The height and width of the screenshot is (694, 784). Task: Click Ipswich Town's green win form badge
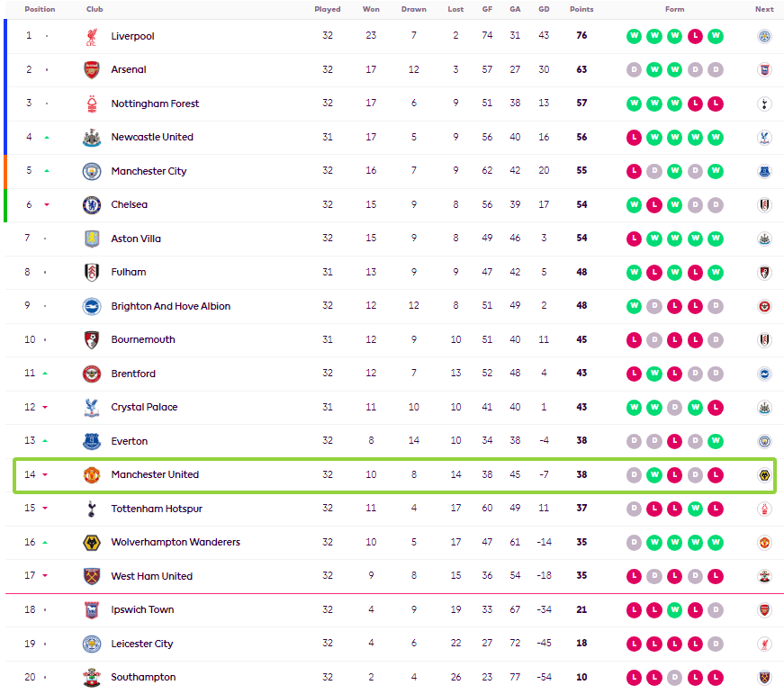[x=674, y=609]
